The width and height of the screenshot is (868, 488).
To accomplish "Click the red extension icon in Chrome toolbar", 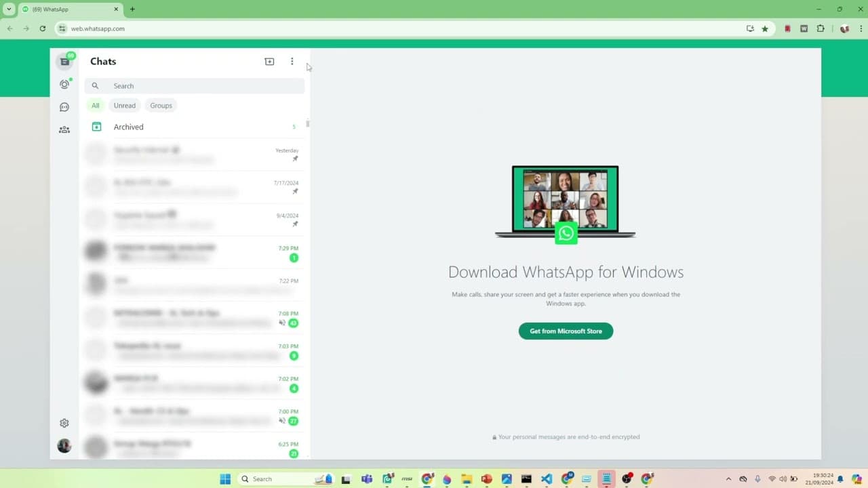I will point(787,28).
